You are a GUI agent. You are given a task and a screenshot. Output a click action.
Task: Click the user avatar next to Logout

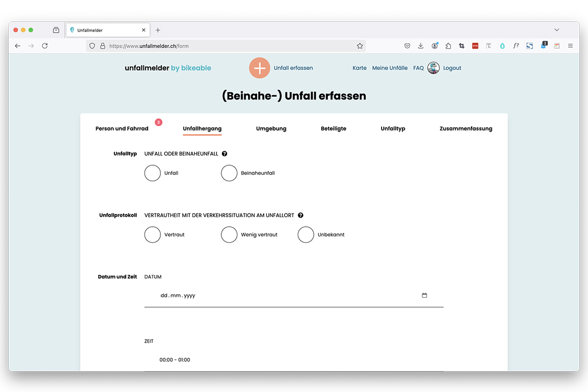434,68
